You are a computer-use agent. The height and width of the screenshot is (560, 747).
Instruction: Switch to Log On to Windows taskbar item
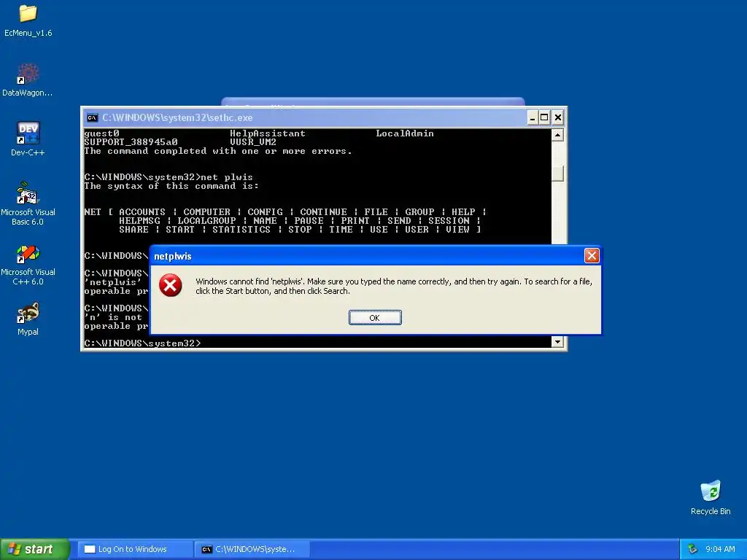135,549
